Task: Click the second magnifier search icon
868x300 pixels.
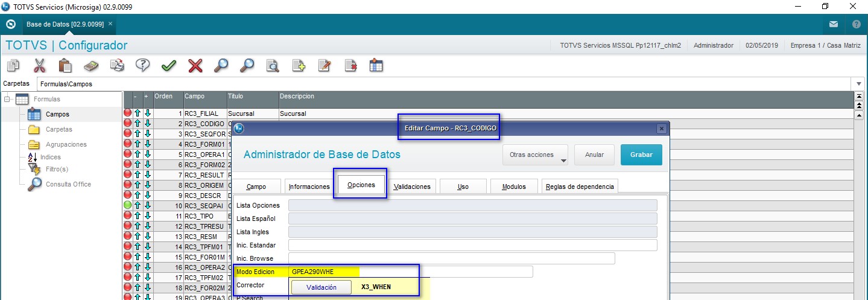Action: (247, 65)
